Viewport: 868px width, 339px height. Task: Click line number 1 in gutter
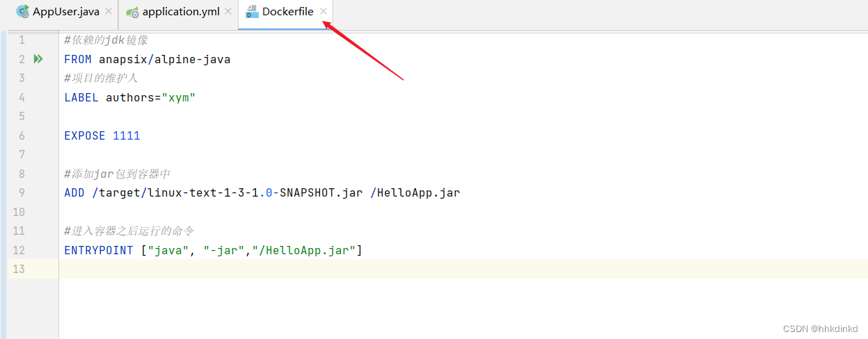[22, 40]
